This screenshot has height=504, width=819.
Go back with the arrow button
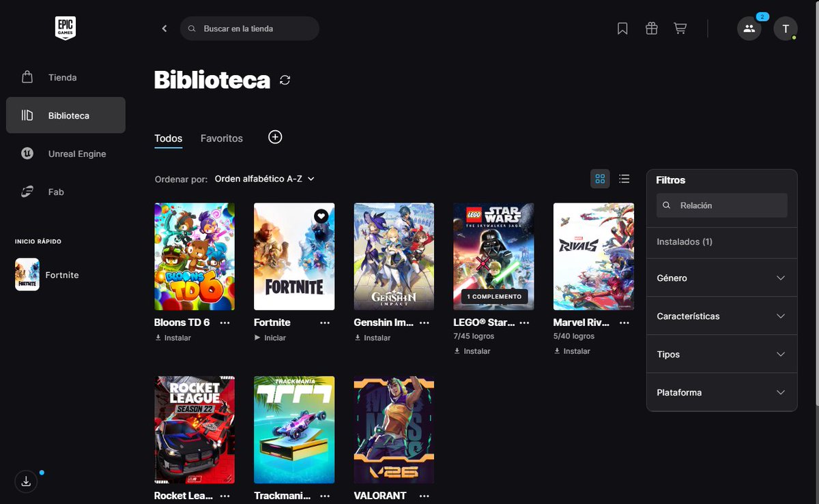click(164, 29)
